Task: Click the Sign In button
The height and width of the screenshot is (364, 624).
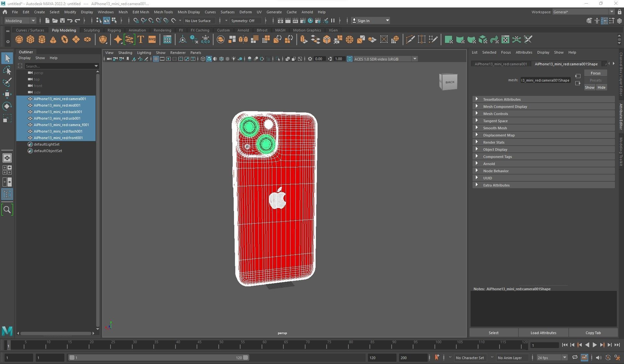Action: click(x=370, y=20)
